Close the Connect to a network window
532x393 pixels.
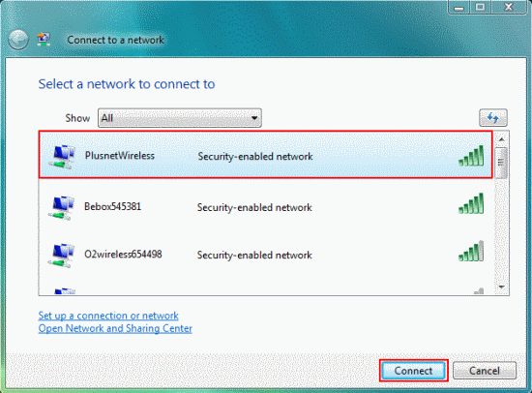pyautogui.click(x=508, y=7)
